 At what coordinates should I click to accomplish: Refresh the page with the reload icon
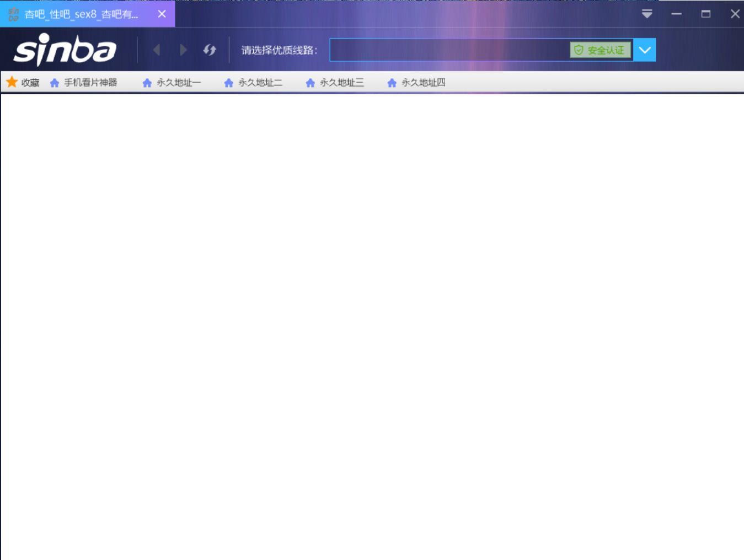[x=210, y=50]
